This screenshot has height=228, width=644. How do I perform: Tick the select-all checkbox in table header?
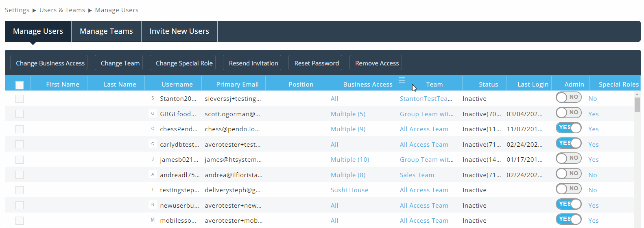(x=20, y=85)
